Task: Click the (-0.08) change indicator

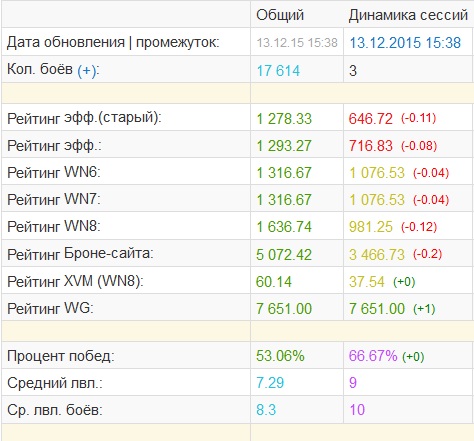Action: pos(419,146)
